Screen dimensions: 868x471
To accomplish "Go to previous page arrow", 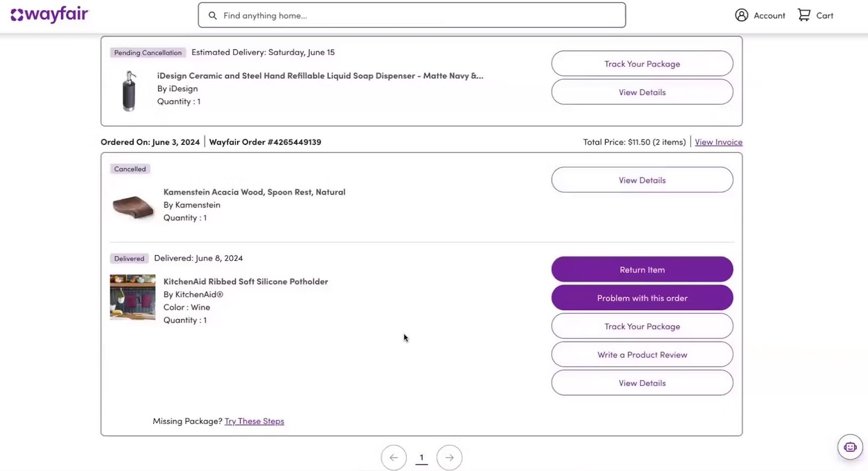I will tap(394, 458).
